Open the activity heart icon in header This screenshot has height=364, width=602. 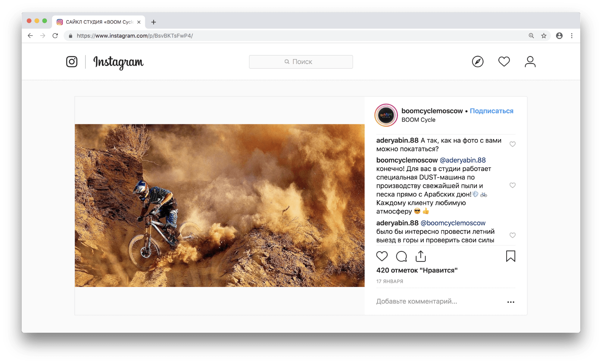pyautogui.click(x=504, y=62)
